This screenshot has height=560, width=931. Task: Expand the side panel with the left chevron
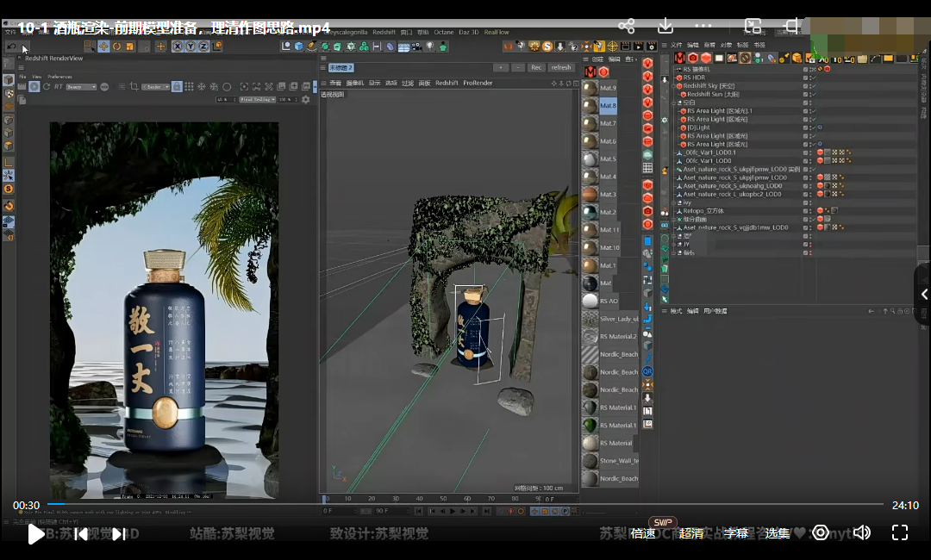(x=924, y=294)
